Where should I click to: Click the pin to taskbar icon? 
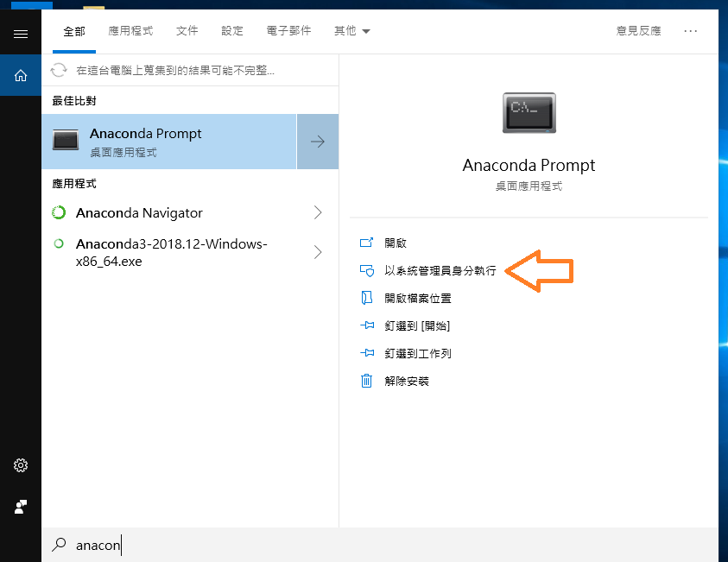(x=367, y=353)
